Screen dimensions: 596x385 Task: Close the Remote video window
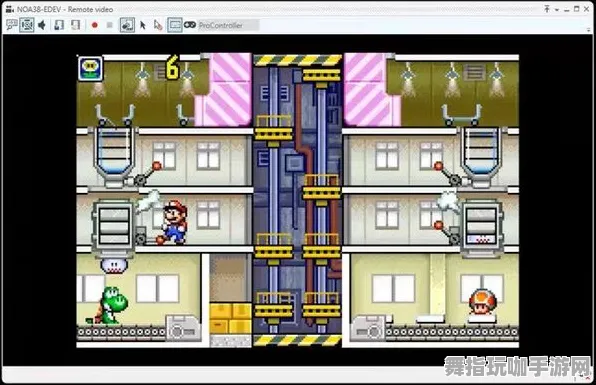(x=586, y=9)
